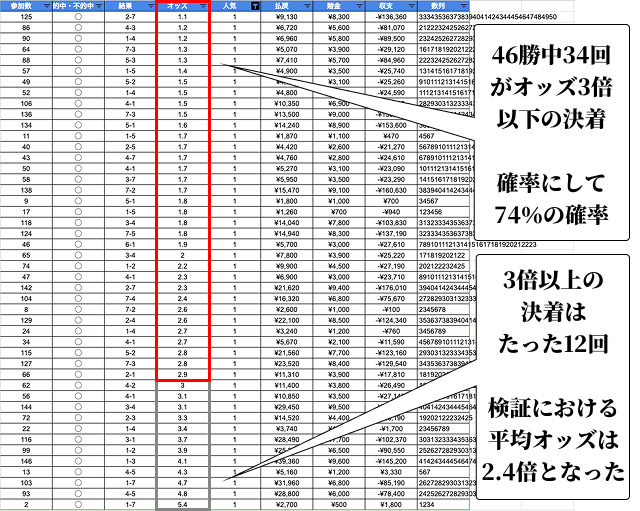
Task: Select the payout cell ¥2,700
Action: tap(286, 504)
